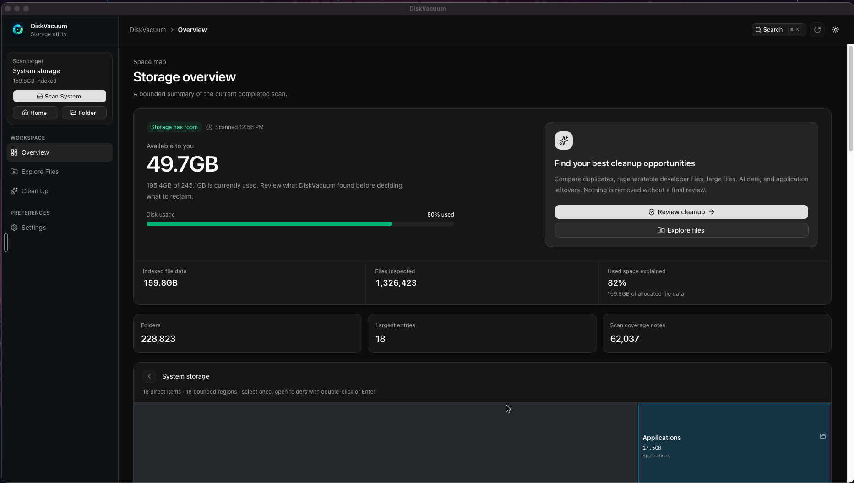This screenshot has height=504, width=854.
Task: Click the DiskVacuum breadcrumb link
Action: click(x=147, y=30)
